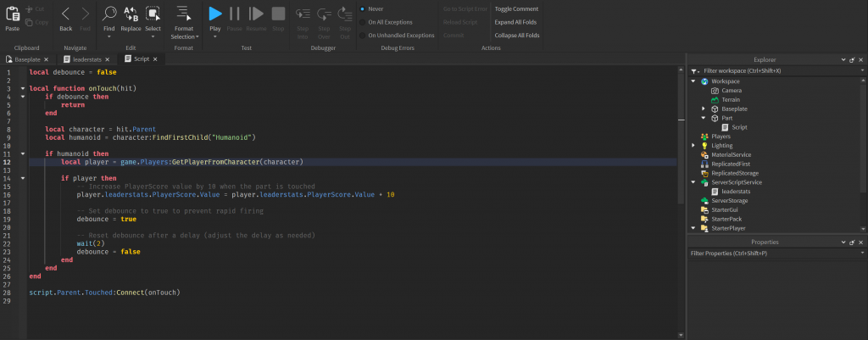Click the Step Over debugger icon
This screenshot has width=868, height=340.
tap(324, 14)
